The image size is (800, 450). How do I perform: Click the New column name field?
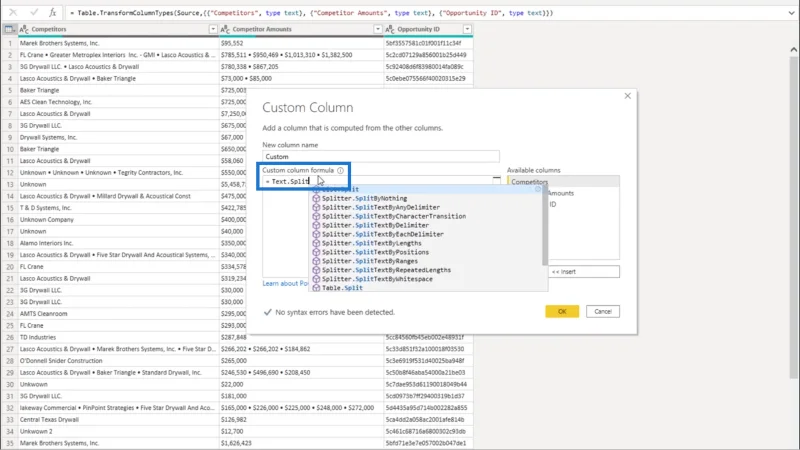pyautogui.click(x=381, y=157)
